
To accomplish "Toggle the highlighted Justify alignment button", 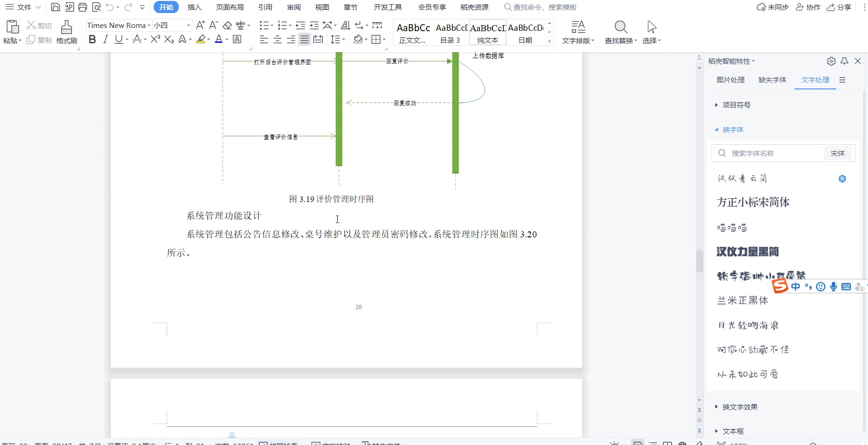I will 305,40.
